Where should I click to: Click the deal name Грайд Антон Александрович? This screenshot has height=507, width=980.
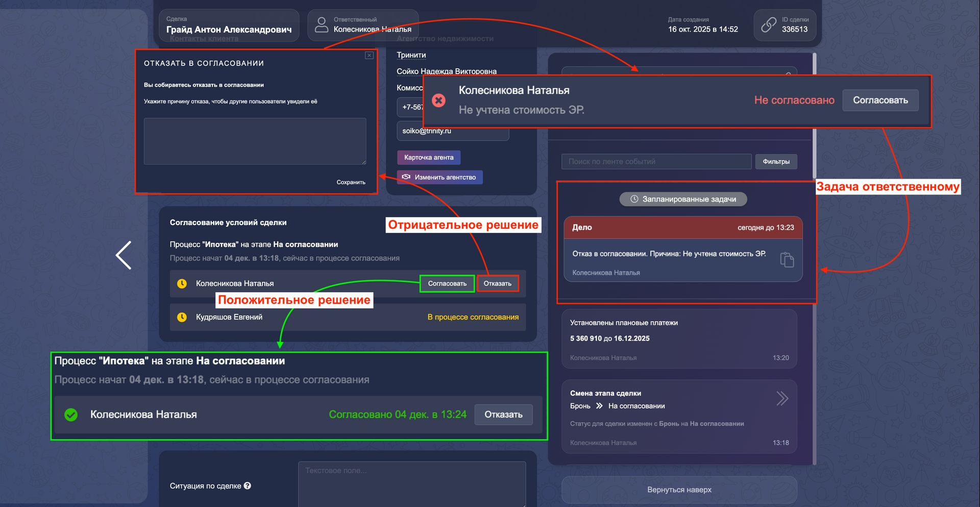(x=229, y=30)
